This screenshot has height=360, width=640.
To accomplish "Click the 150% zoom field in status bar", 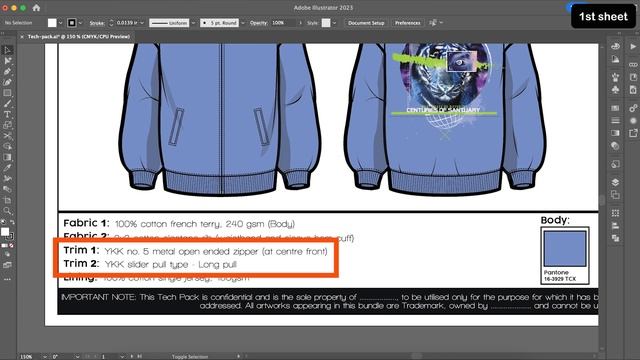I will point(29,357).
